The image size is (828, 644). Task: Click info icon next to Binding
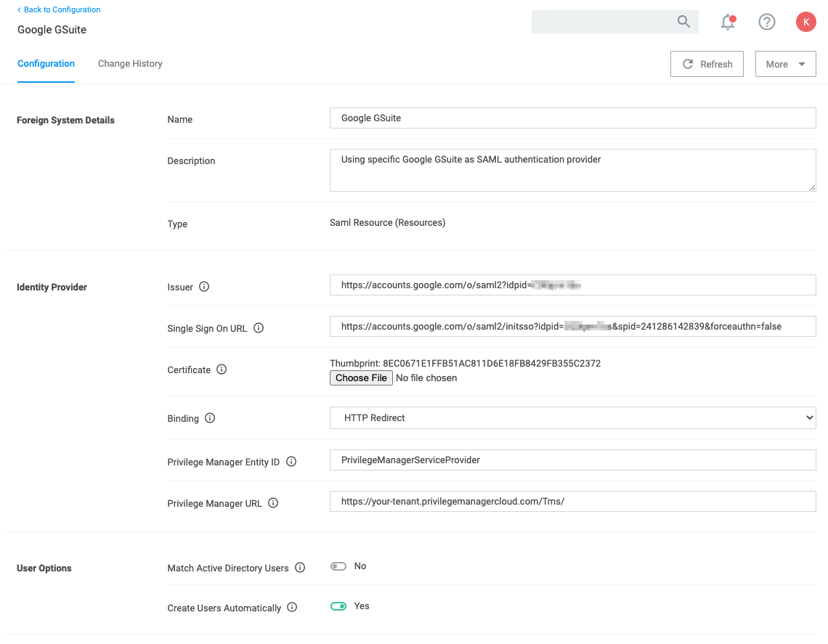pyautogui.click(x=210, y=418)
